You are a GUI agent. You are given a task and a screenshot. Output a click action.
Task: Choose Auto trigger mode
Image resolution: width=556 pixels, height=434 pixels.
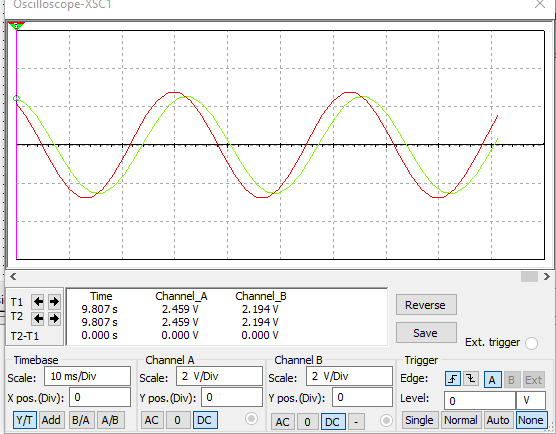498,420
